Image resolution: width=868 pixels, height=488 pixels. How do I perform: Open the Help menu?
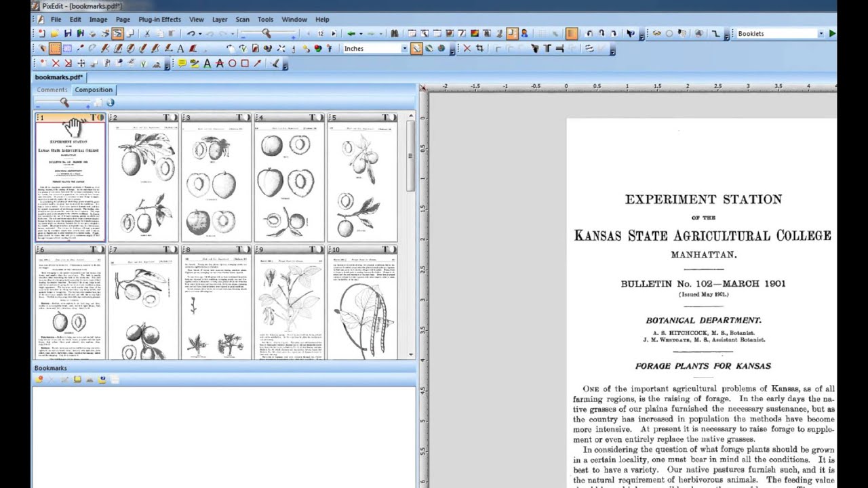click(322, 19)
